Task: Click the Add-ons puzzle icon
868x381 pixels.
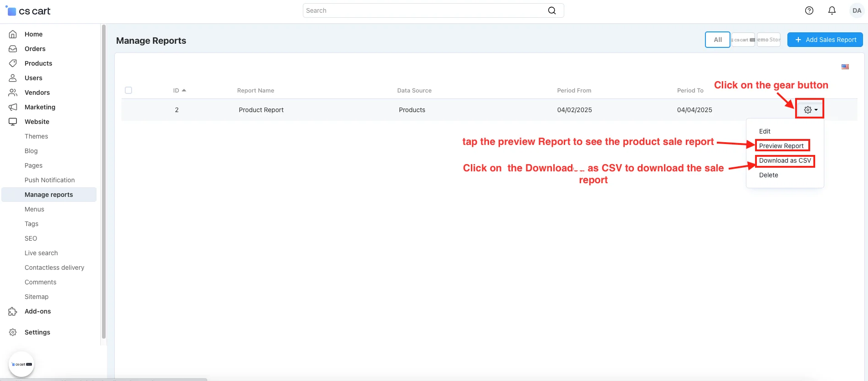Action: (13, 311)
